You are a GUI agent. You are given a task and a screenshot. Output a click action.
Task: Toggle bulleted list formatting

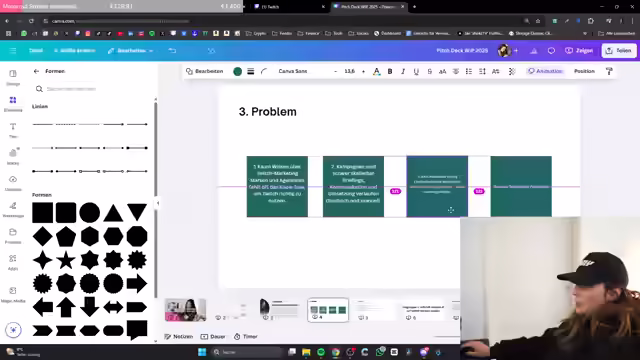pos(469,71)
